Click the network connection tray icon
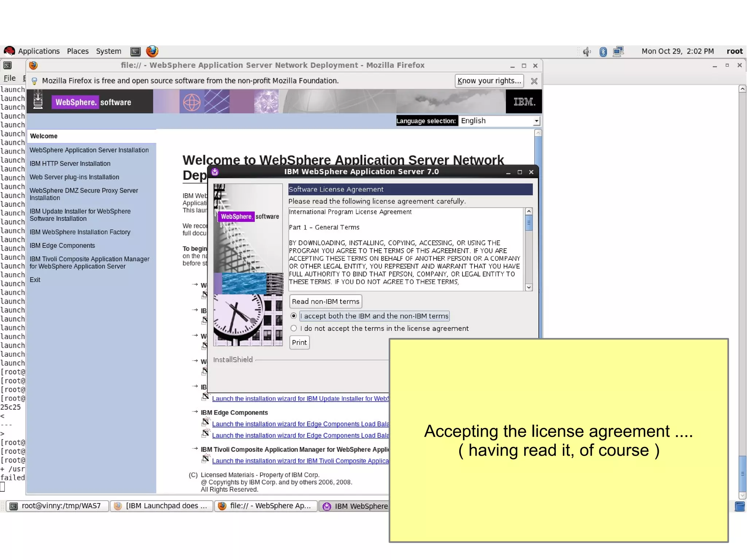747x560 pixels. [x=618, y=51]
